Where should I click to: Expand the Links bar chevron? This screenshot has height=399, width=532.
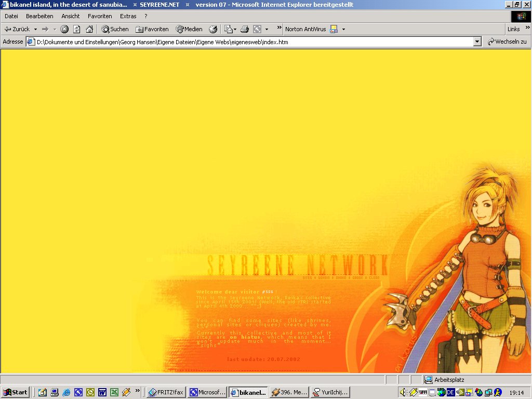[x=528, y=28]
